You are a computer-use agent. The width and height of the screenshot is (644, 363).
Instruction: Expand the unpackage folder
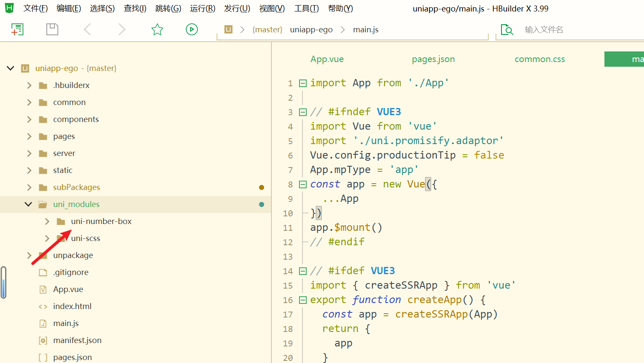click(29, 255)
